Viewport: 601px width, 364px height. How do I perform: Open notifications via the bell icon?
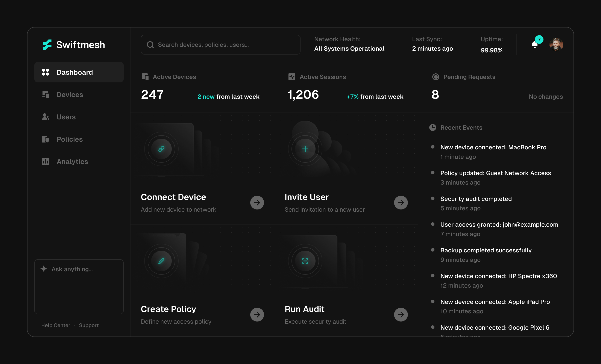pos(535,45)
